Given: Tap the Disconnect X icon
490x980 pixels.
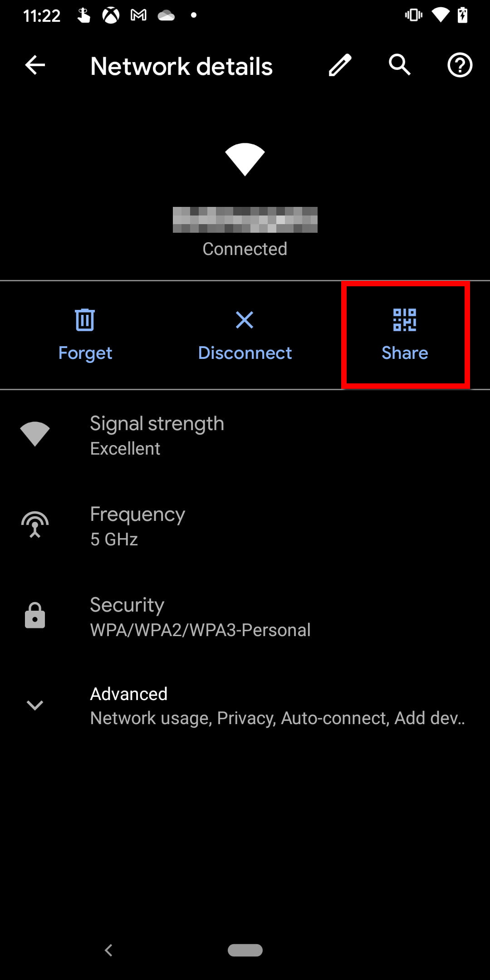Looking at the screenshot, I should click(x=245, y=320).
